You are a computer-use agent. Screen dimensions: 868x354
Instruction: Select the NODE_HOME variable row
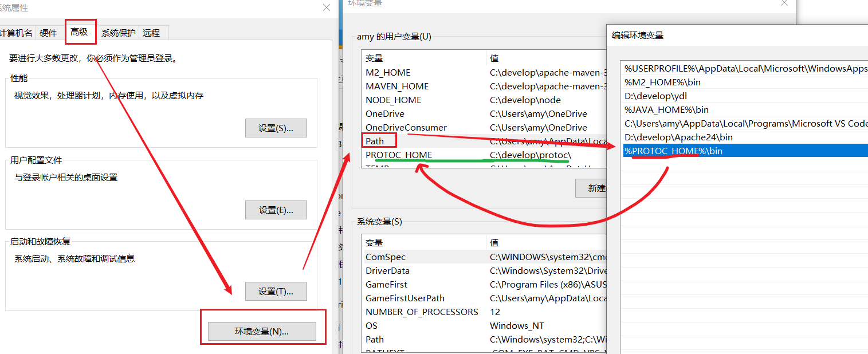(x=484, y=100)
